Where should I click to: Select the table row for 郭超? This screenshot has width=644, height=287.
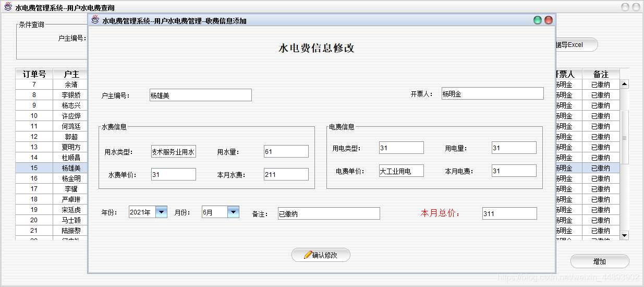52,137
